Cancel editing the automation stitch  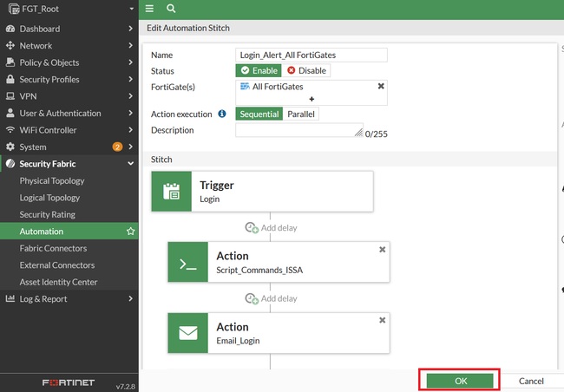[531, 381]
